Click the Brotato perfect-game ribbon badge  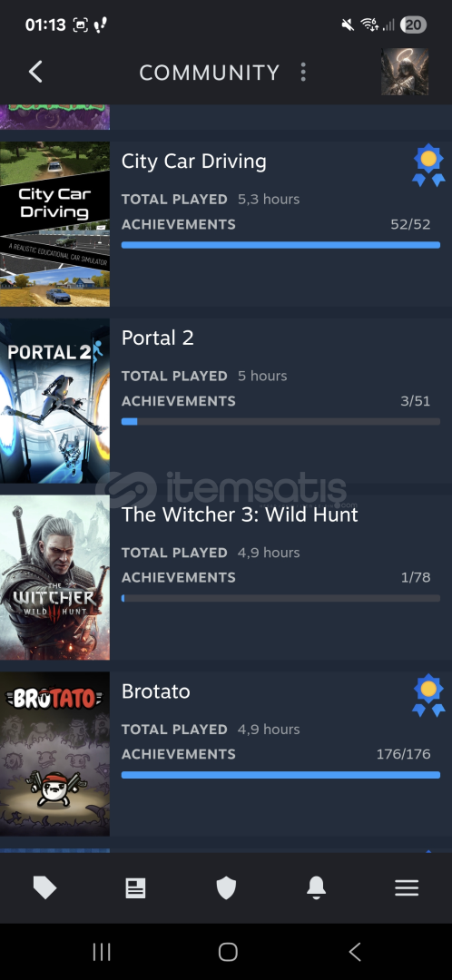pos(428,695)
